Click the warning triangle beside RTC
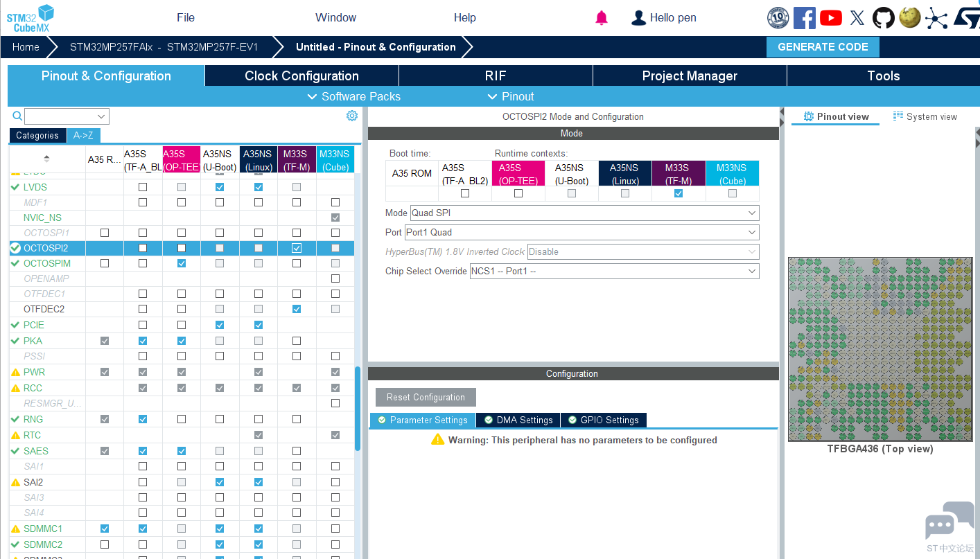 click(x=15, y=435)
